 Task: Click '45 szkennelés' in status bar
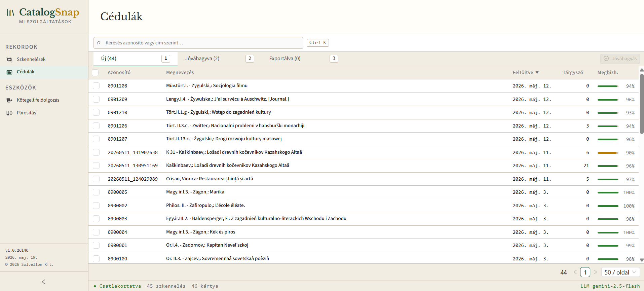coord(166,286)
